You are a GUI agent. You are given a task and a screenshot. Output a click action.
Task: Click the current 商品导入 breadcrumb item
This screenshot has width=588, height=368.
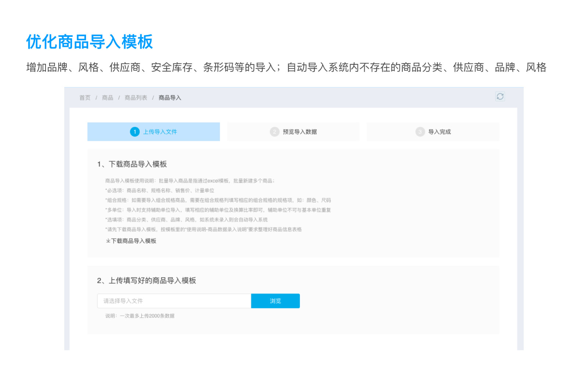coord(170,98)
